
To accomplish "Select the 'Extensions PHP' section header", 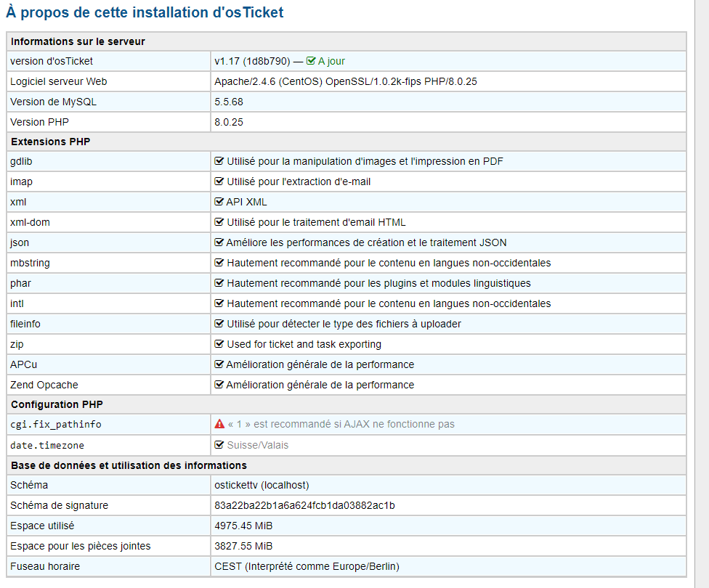I will [51, 142].
